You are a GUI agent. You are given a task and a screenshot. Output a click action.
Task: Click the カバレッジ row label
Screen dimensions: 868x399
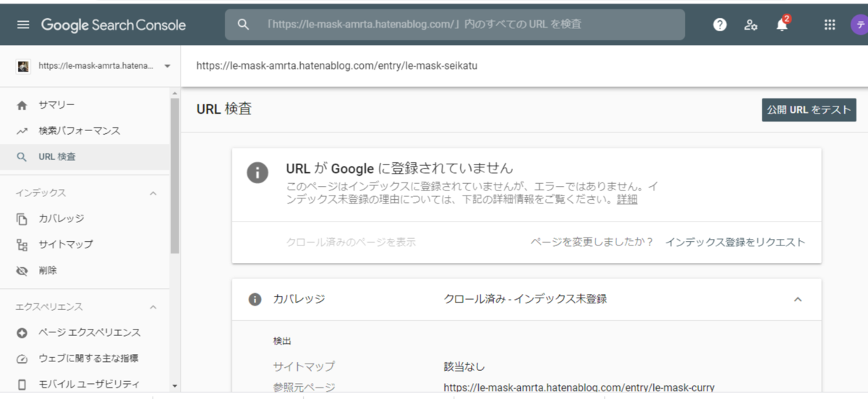click(299, 299)
